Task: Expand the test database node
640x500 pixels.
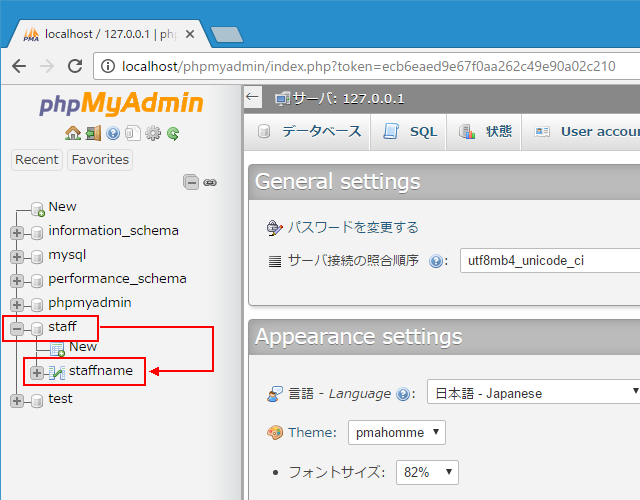Action: click(17, 401)
